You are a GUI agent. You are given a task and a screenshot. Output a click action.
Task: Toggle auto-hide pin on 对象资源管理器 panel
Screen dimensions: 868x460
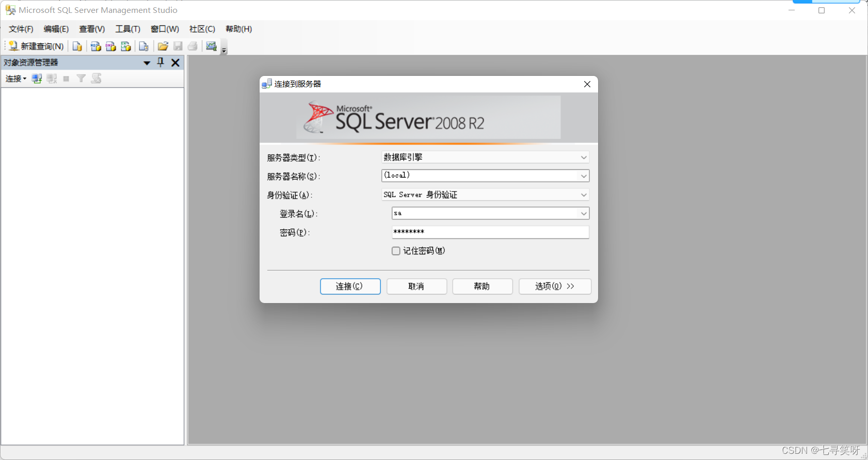160,62
